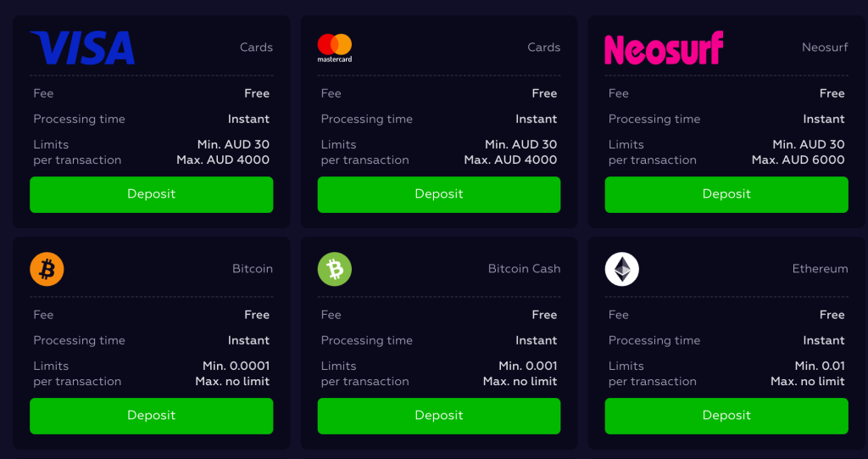Image resolution: width=868 pixels, height=459 pixels.
Task: Click the Bitcoin text label
Action: pos(253,269)
